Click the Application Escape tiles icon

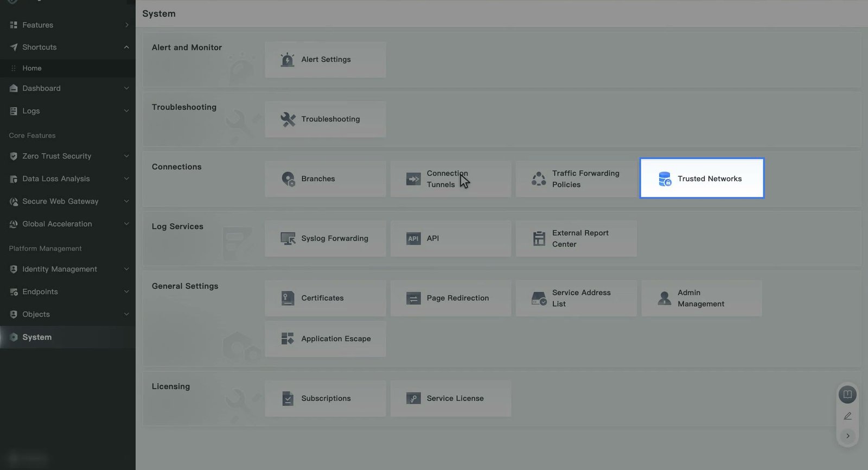[x=288, y=339]
